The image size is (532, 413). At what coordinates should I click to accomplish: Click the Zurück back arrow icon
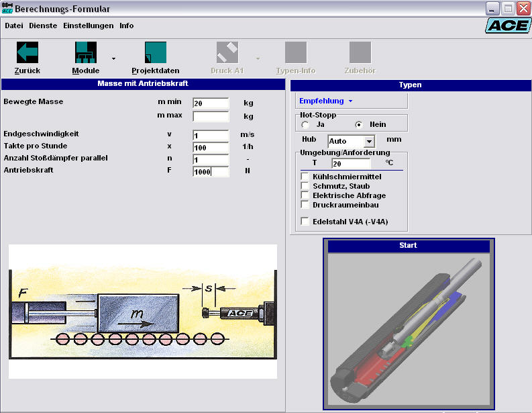point(27,52)
